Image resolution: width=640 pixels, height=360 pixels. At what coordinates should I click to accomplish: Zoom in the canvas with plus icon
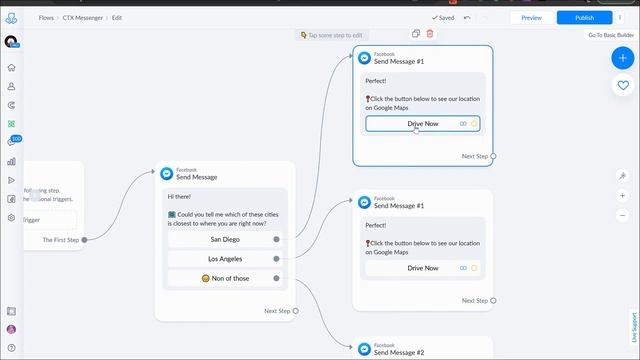pyautogui.click(x=622, y=196)
